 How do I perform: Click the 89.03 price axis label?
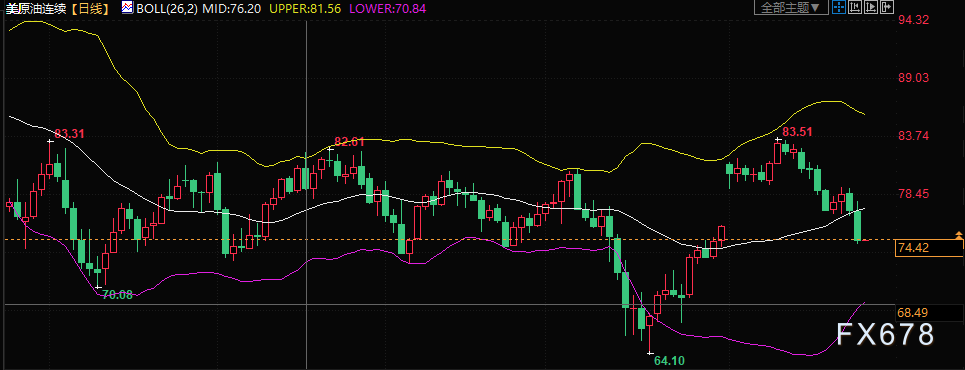click(x=913, y=78)
